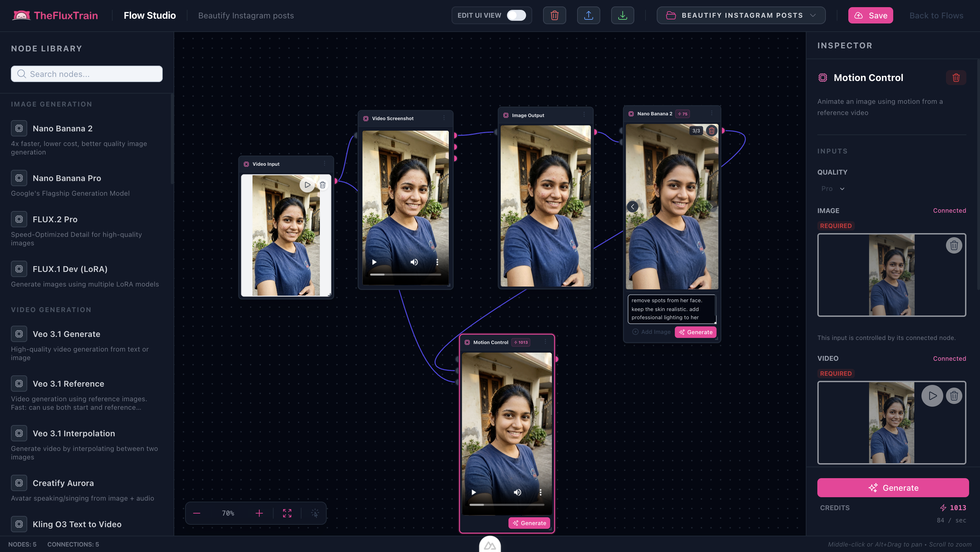
Task: Save the flow
Action: pos(870,15)
